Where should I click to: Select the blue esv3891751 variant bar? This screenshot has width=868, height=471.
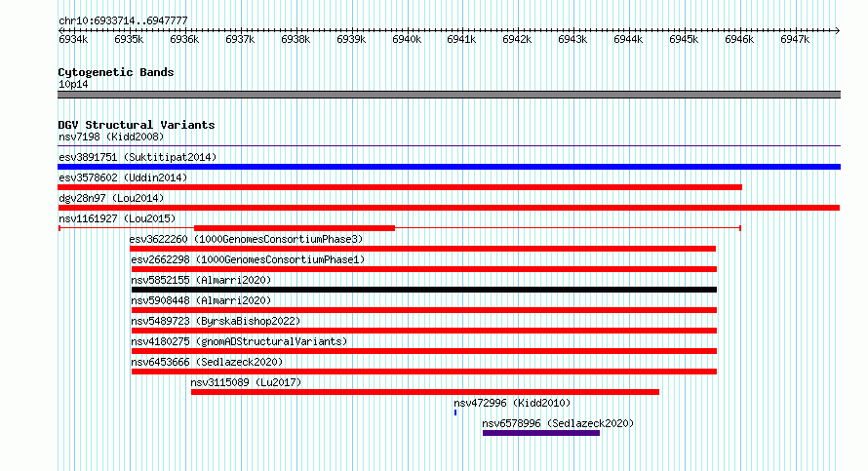449,167
